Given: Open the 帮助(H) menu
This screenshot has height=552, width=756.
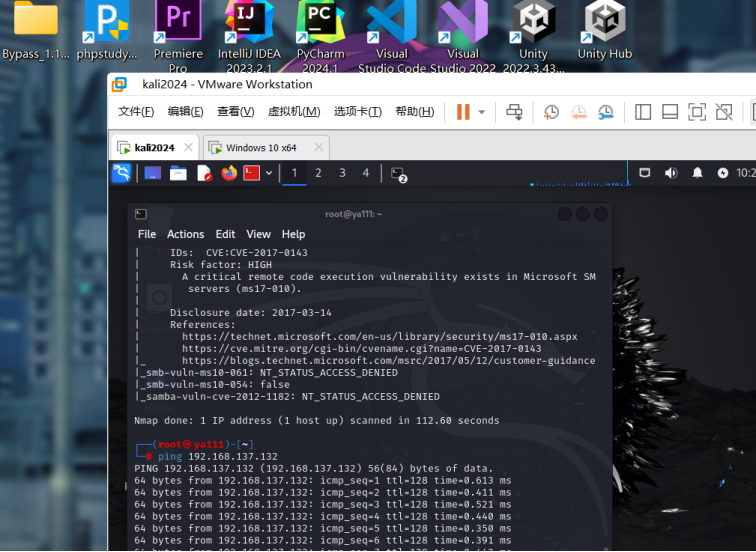Looking at the screenshot, I should coord(415,112).
